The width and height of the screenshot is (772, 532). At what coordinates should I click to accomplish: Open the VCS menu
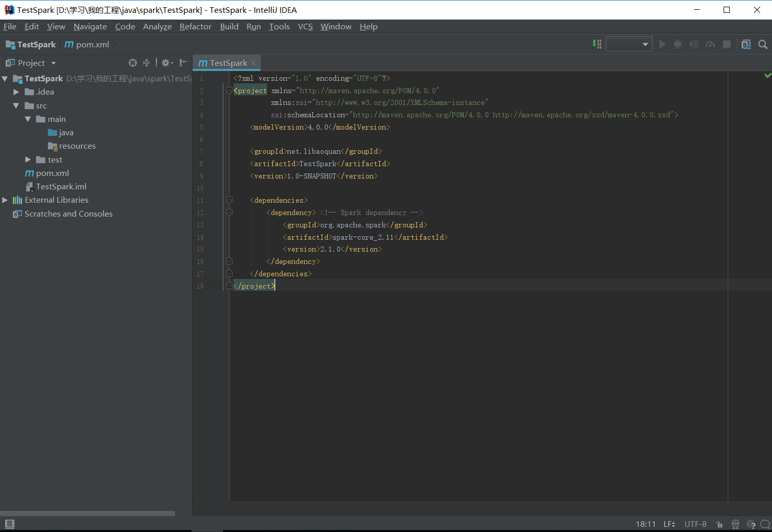pyautogui.click(x=305, y=27)
